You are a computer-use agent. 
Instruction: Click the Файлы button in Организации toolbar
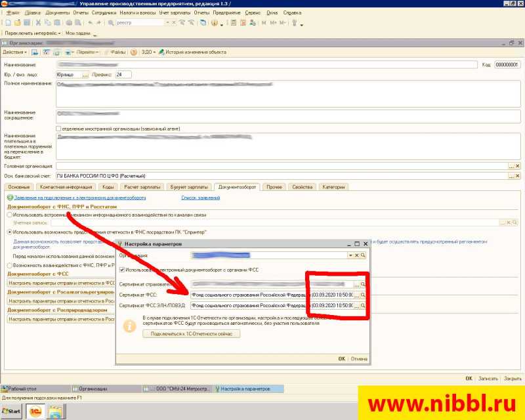point(115,52)
